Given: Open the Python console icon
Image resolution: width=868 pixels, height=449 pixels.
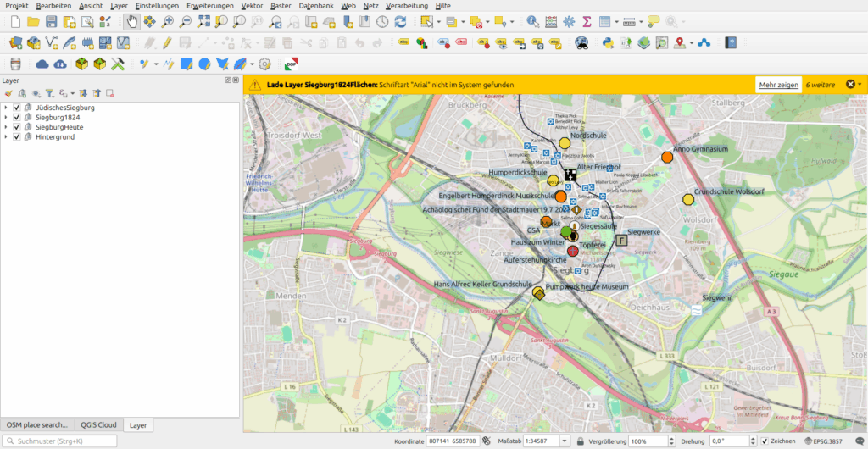Looking at the screenshot, I should (x=607, y=42).
